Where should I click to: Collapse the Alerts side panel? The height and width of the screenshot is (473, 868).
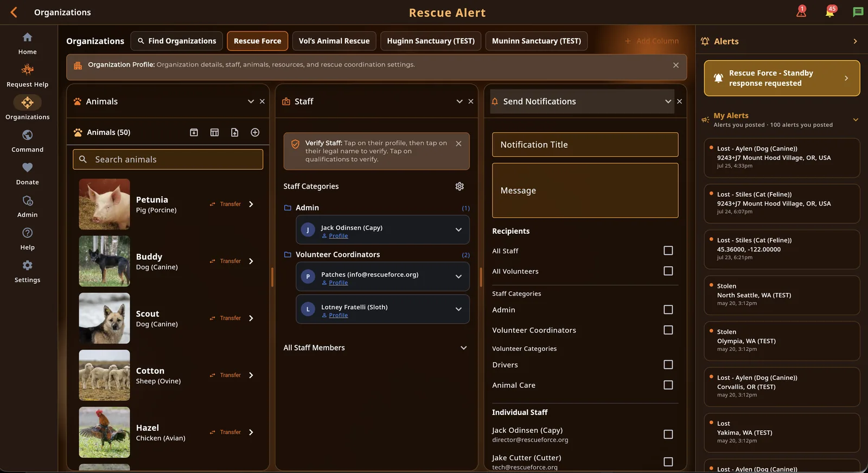855,41
